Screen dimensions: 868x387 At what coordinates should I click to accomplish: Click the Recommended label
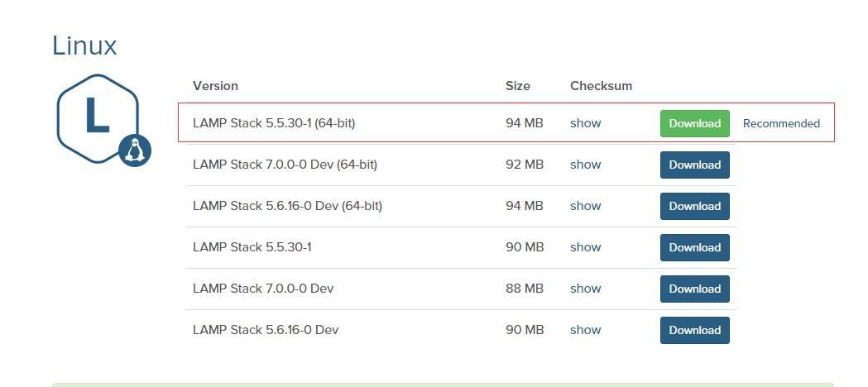coord(781,123)
